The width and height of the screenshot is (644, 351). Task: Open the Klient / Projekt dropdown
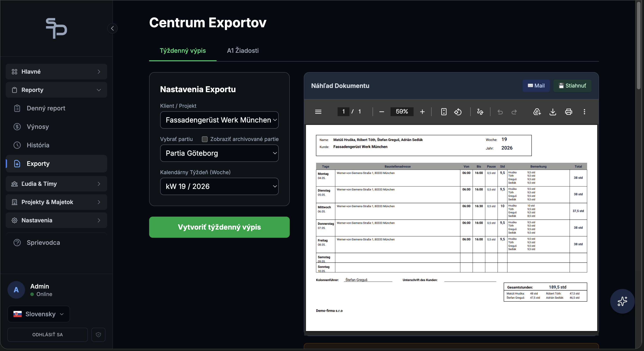click(x=219, y=120)
